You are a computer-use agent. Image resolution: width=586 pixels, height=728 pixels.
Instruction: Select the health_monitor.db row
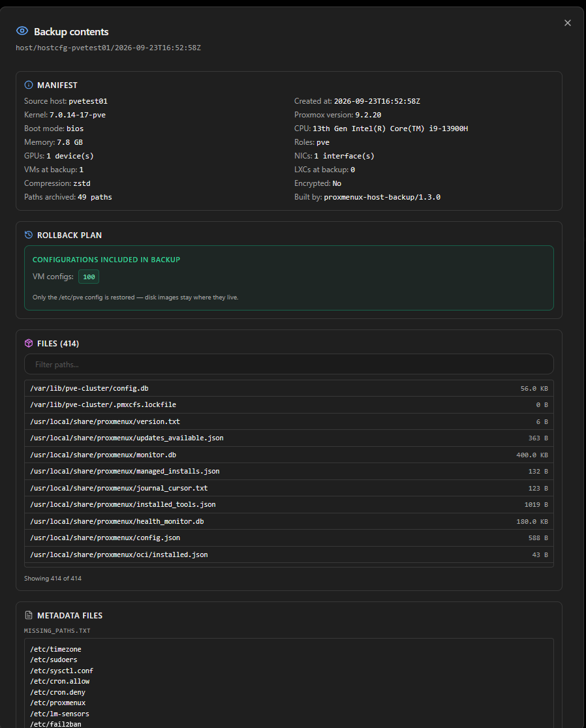(x=289, y=521)
